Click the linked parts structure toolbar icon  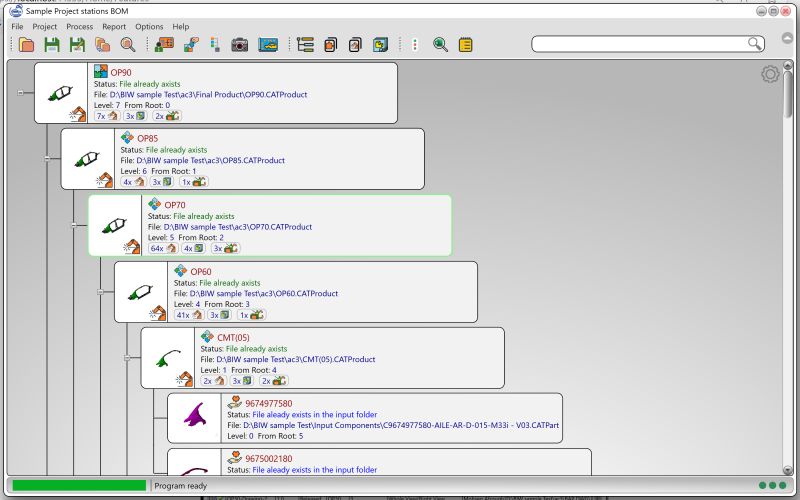point(191,45)
